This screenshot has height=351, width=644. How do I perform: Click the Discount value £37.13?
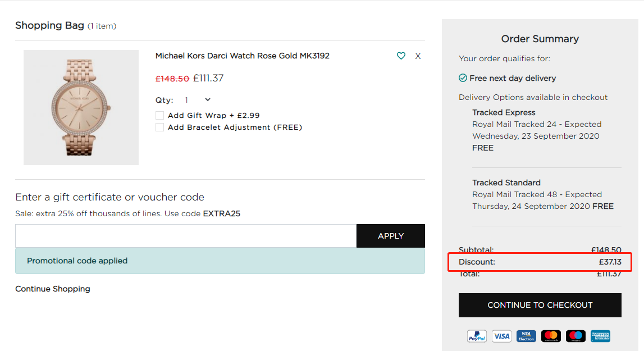[610, 262]
